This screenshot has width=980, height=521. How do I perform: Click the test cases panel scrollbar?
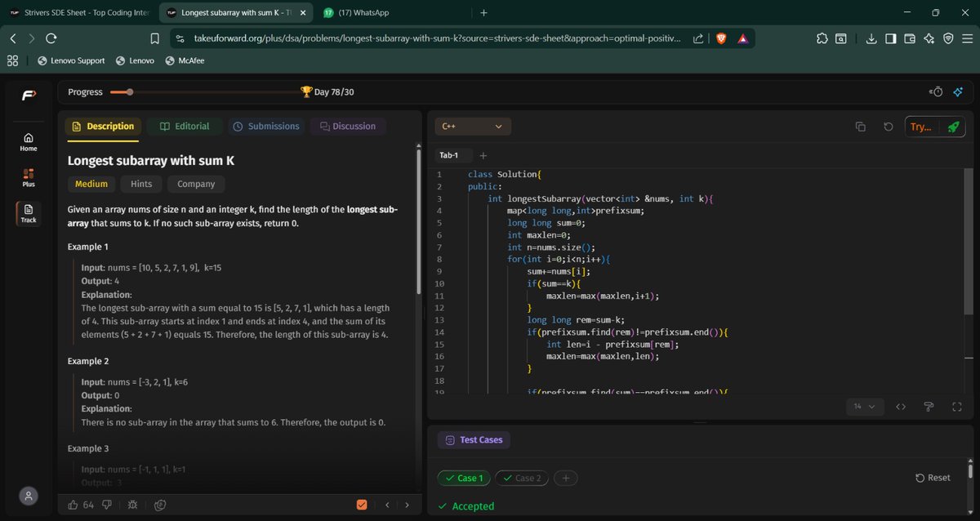pyautogui.click(x=970, y=471)
